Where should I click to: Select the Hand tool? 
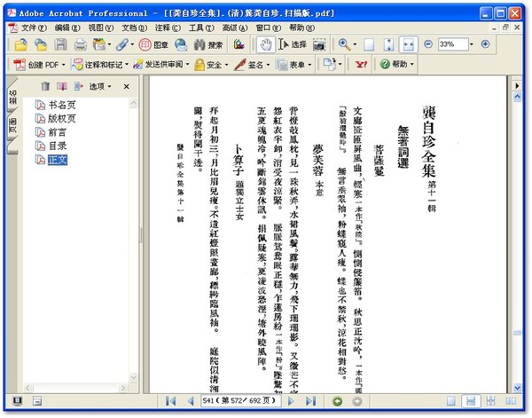pyautogui.click(x=266, y=44)
